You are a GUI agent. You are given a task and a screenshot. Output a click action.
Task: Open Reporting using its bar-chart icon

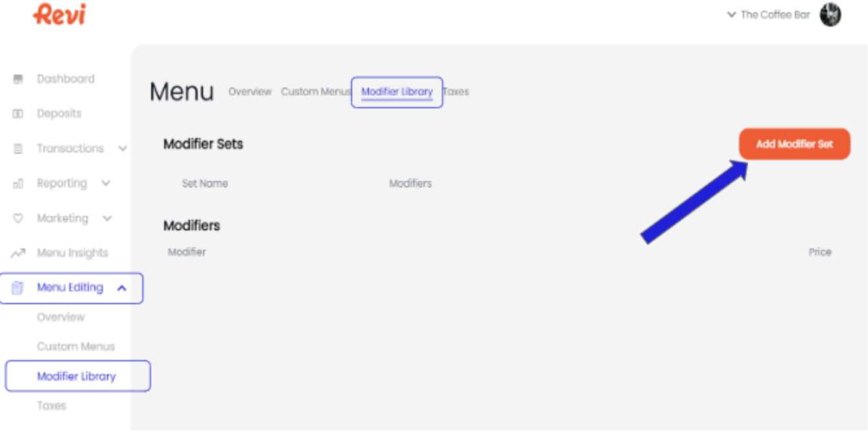pyautogui.click(x=17, y=183)
